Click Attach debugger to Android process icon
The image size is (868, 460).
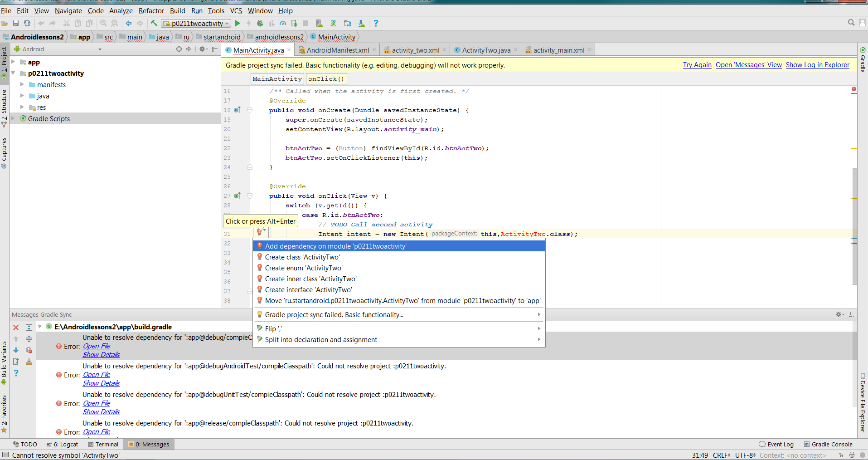tap(294, 23)
